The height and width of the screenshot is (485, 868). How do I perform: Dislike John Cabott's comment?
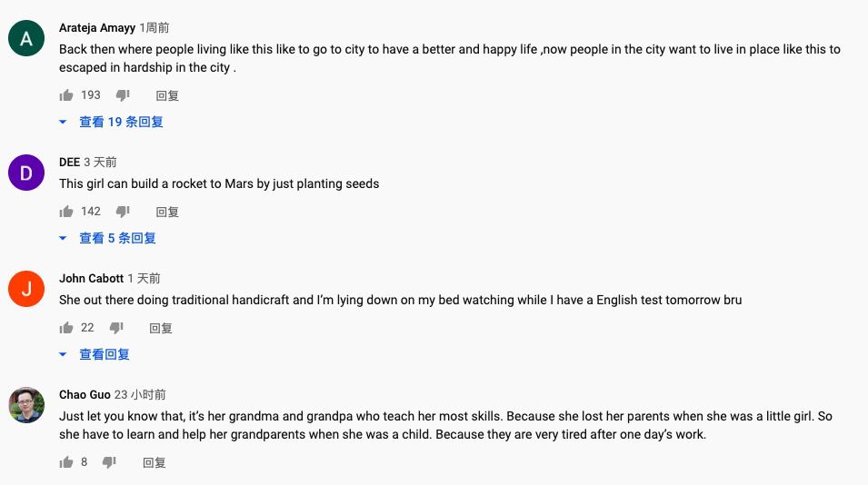(116, 328)
